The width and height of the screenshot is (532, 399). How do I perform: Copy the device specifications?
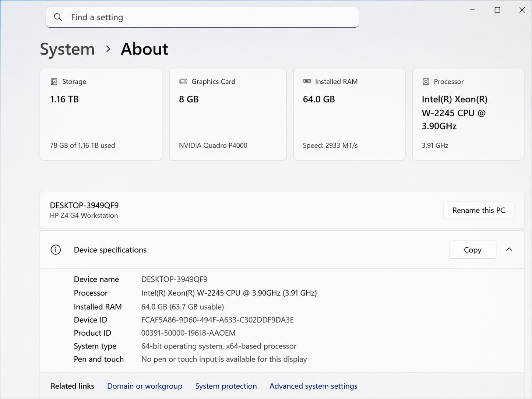coord(473,250)
